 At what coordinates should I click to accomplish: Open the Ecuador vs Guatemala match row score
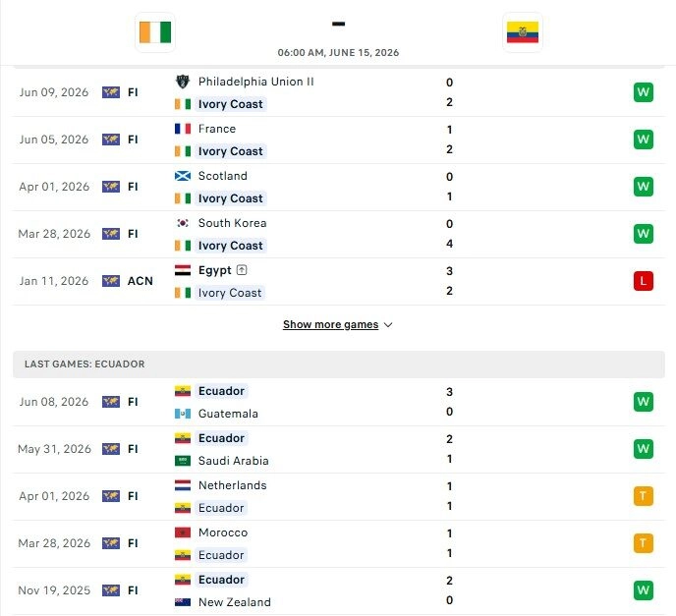tap(449, 402)
